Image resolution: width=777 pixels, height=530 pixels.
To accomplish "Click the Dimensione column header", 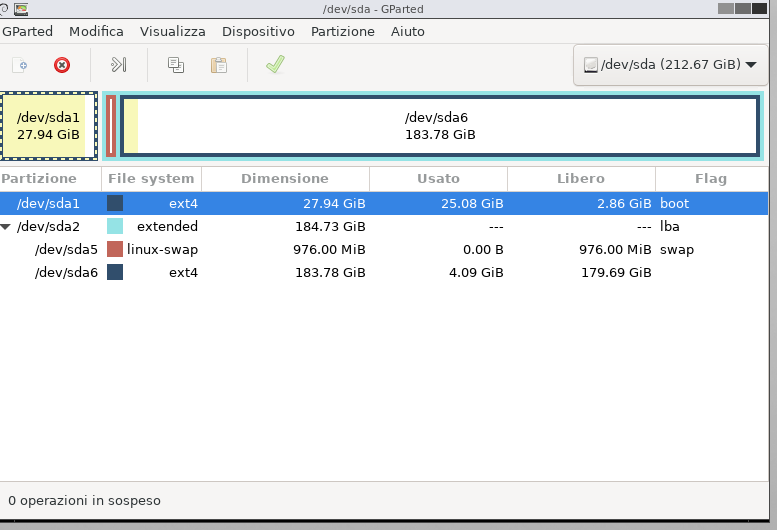I will (x=285, y=179).
